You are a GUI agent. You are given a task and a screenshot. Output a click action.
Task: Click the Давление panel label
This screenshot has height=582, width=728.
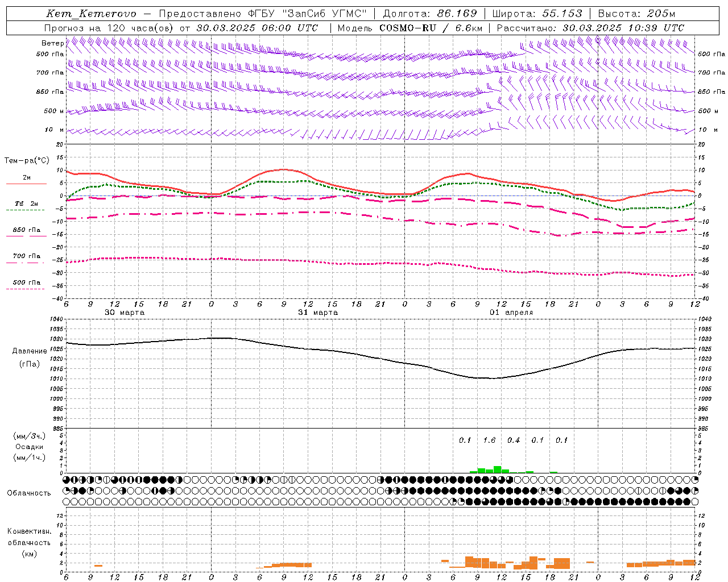[30, 351]
